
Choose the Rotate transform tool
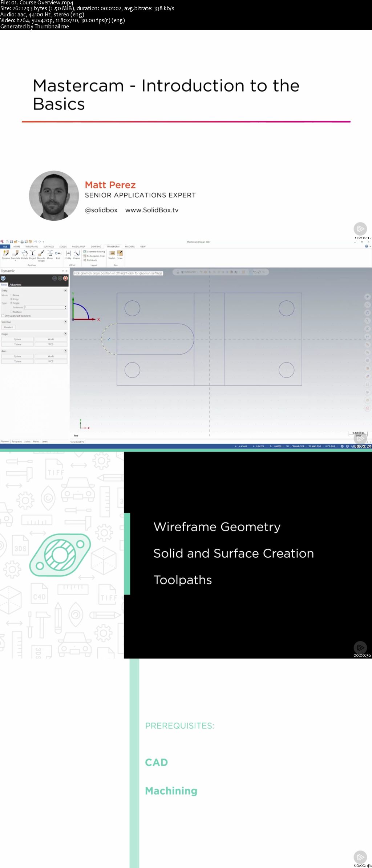[24, 255]
